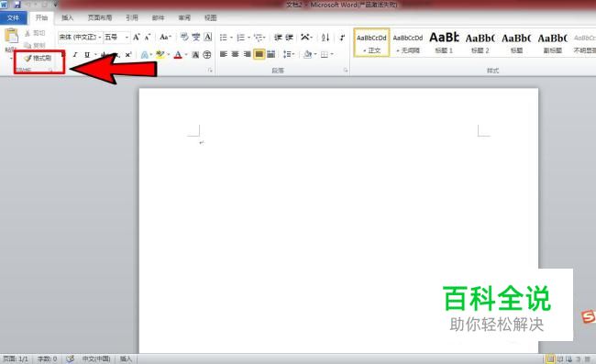Screen dimensions: 596x364
Task: Apply the yellow text highlight marker
Action: tap(160, 55)
